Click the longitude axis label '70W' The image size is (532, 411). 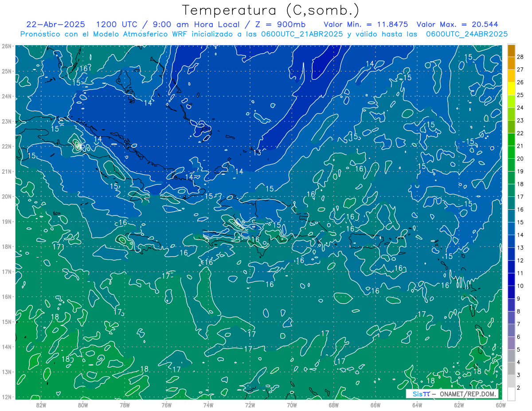(292, 405)
